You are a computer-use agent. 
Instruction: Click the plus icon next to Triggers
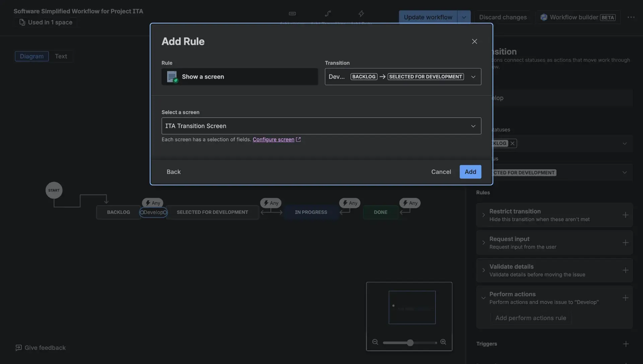pyautogui.click(x=626, y=344)
